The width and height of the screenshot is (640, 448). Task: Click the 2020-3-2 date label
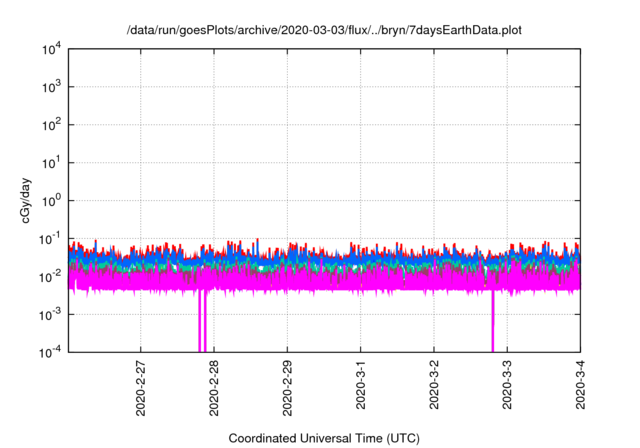coord(433,385)
